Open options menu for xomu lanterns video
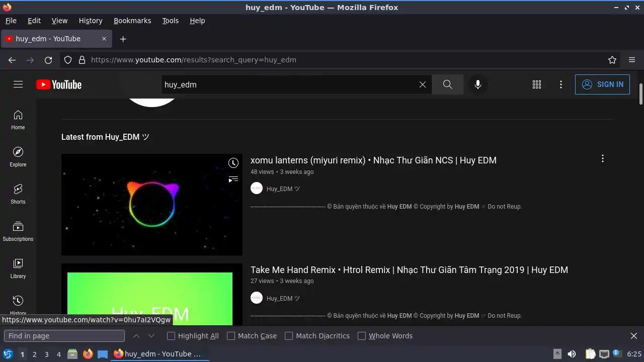 click(x=603, y=159)
